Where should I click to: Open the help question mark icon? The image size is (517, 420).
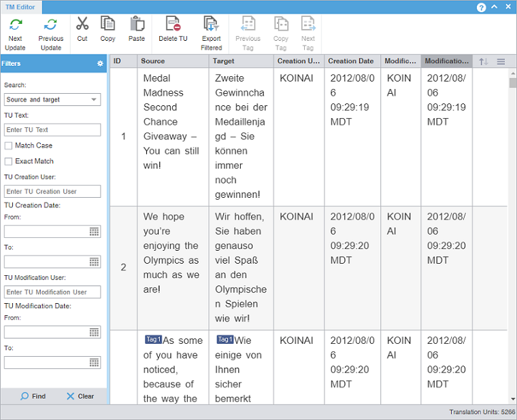[x=482, y=7]
